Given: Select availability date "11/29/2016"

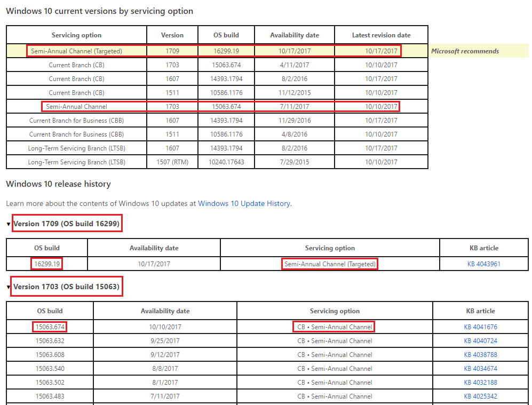Looking at the screenshot, I should [295, 121].
